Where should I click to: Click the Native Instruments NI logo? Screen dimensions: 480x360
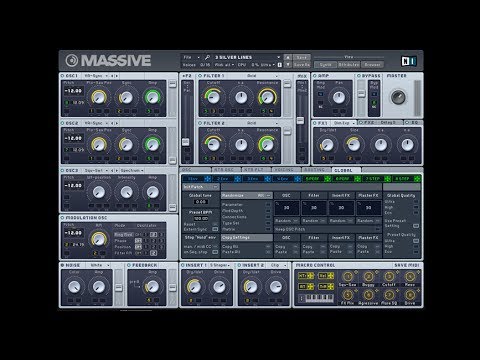408,61
